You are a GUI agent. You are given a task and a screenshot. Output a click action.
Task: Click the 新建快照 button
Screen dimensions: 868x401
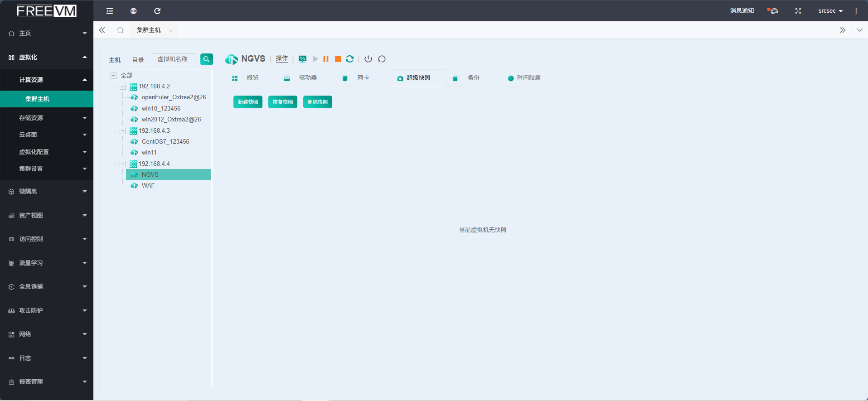click(247, 102)
